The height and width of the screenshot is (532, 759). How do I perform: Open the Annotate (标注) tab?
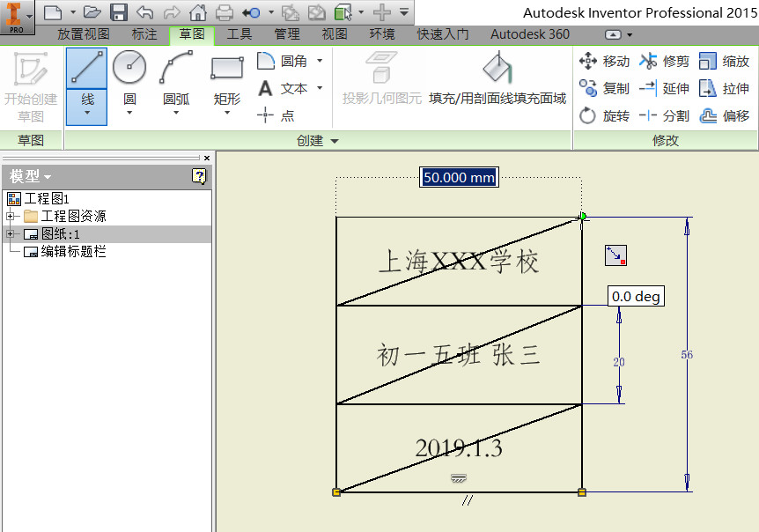click(x=144, y=34)
